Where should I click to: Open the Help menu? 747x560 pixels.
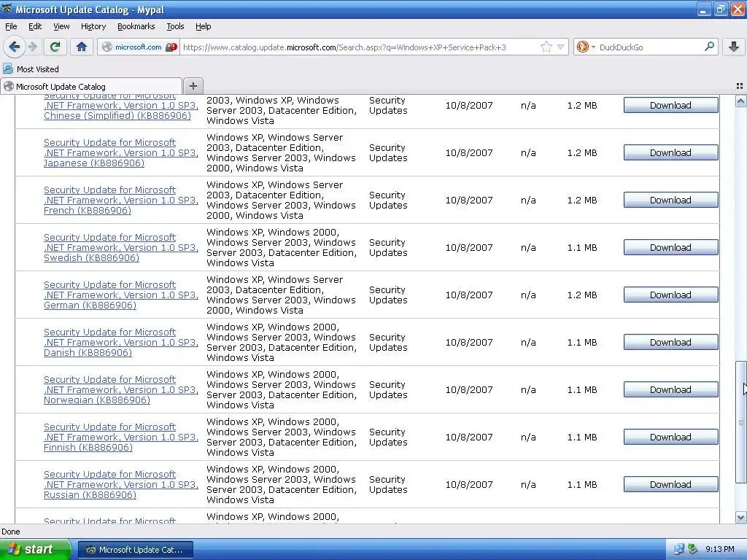(203, 26)
